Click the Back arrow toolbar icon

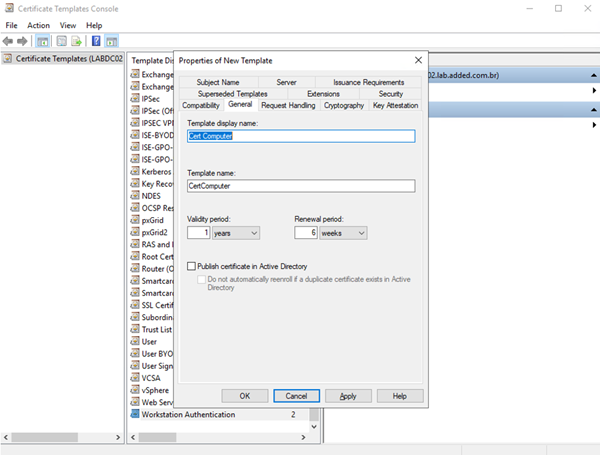click(x=8, y=41)
